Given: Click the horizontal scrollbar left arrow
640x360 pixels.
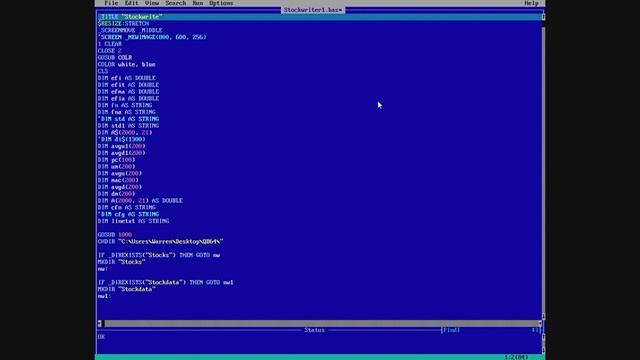Looking at the screenshot, I should [x=99, y=323].
